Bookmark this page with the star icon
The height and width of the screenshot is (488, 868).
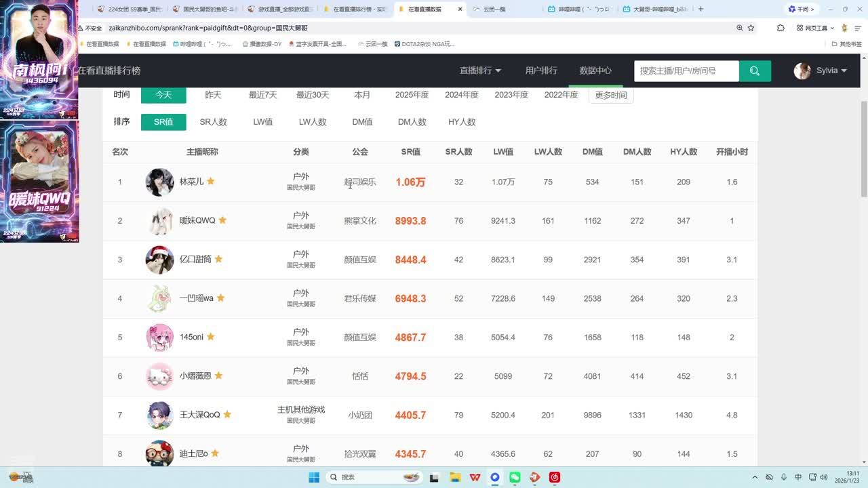[751, 28]
